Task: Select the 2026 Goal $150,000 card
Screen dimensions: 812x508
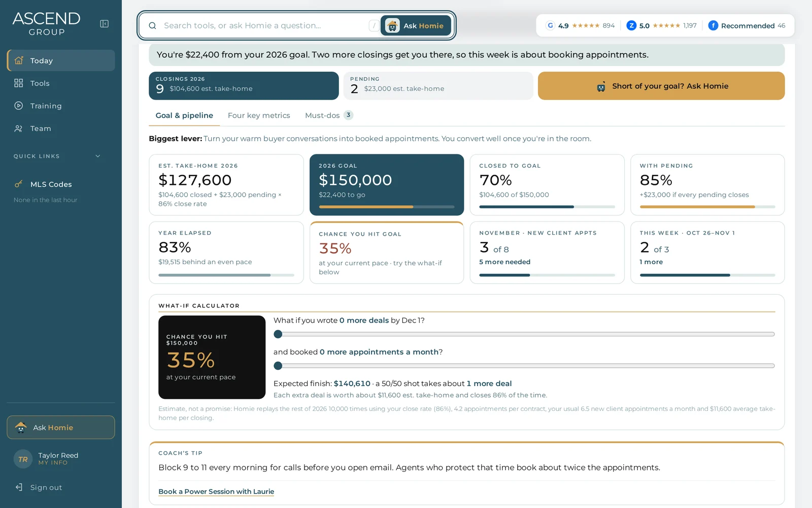Action: [387, 185]
